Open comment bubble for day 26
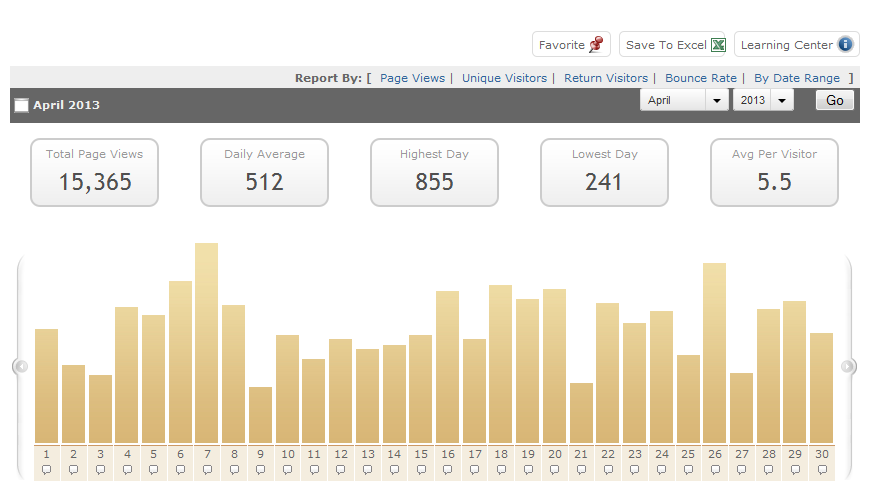The width and height of the screenshot is (869, 492). point(715,470)
